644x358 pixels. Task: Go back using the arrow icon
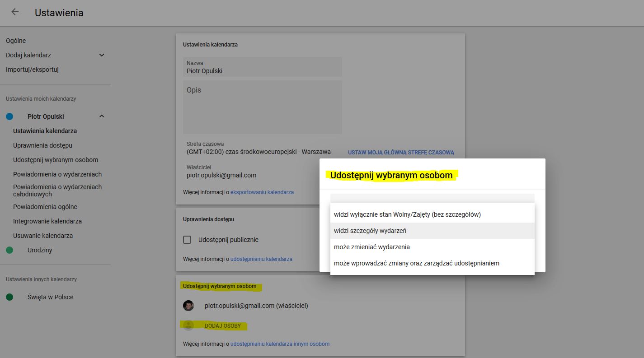tap(15, 12)
